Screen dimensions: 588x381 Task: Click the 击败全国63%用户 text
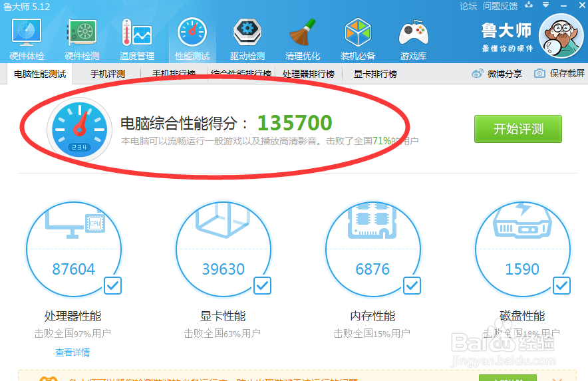click(222, 333)
